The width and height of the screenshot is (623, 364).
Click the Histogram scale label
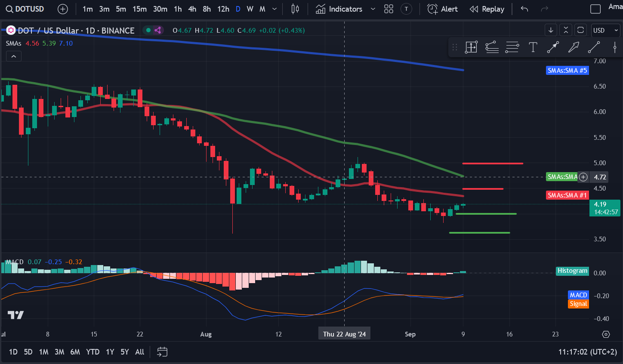(x=572, y=271)
